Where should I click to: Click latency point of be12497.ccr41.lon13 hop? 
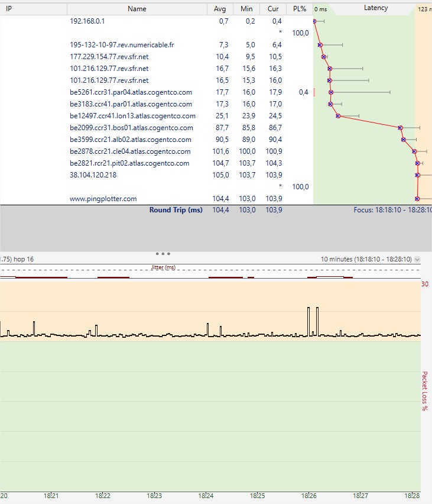tap(338, 116)
